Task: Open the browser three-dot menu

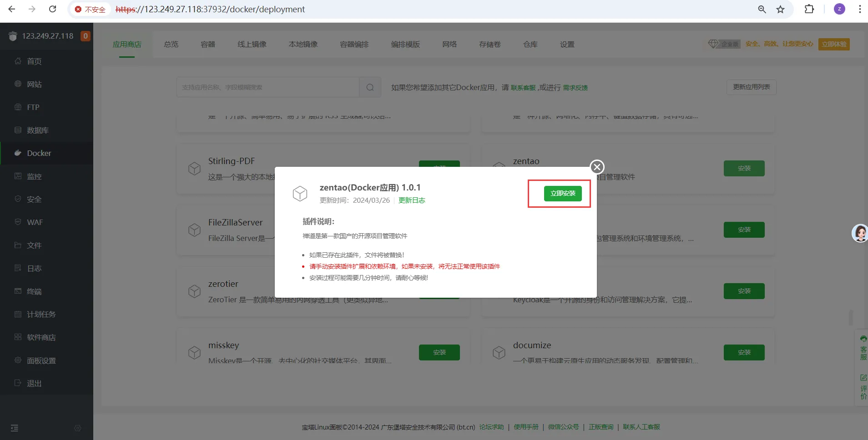Action: click(860, 9)
